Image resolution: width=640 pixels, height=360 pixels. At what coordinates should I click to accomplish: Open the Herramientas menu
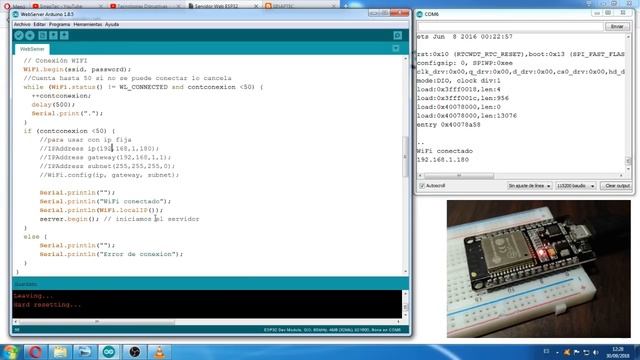(x=88, y=24)
